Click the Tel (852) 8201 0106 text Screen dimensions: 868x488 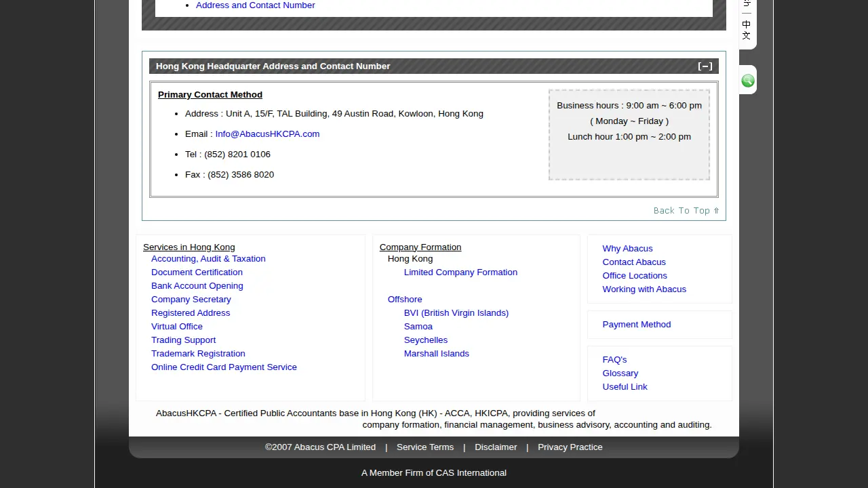point(228,155)
